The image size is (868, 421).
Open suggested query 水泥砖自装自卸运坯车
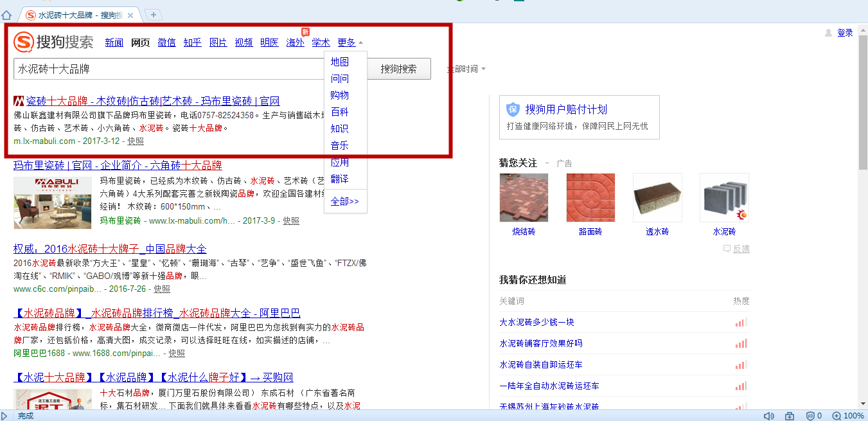pyautogui.click(x=541, y=364)
